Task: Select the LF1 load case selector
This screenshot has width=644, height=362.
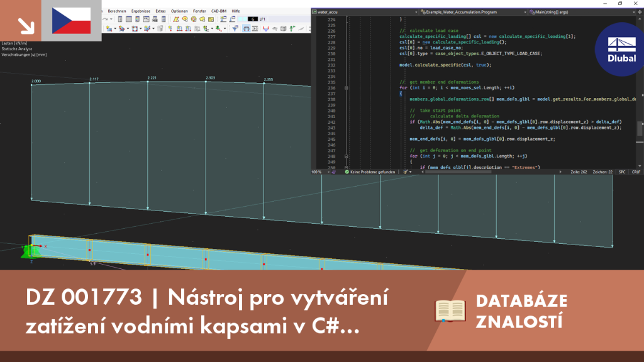Action: 263,19
